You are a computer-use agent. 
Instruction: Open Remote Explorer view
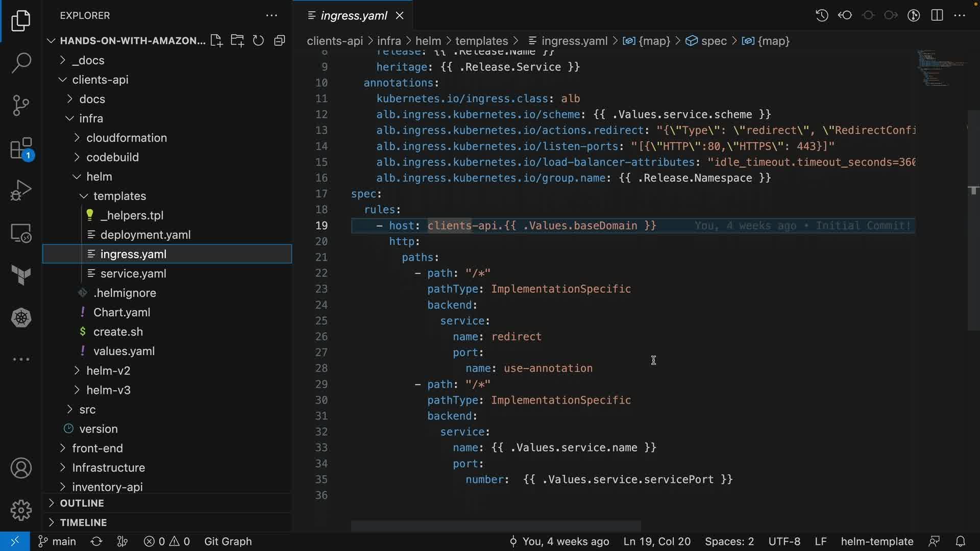[x=21, y=233]
